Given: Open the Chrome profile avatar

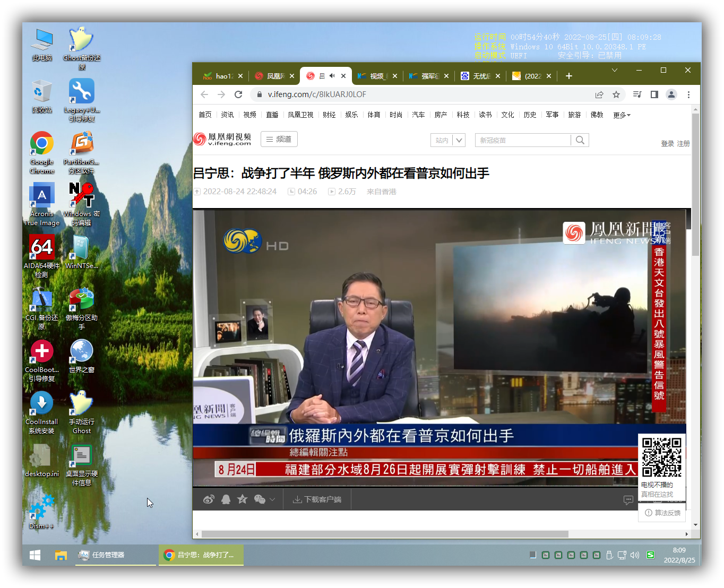Looking at the screenshot, I should tap(671, 94).
